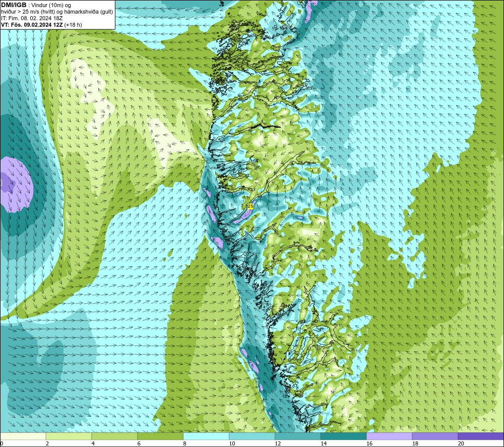
Task: Pick the dark violet legend swatch above 20
Action: tap(480, 436)
